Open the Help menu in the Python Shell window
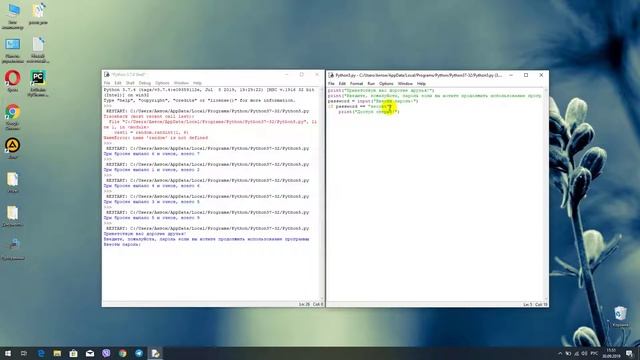The image size is (640, 360). [197, 83]
